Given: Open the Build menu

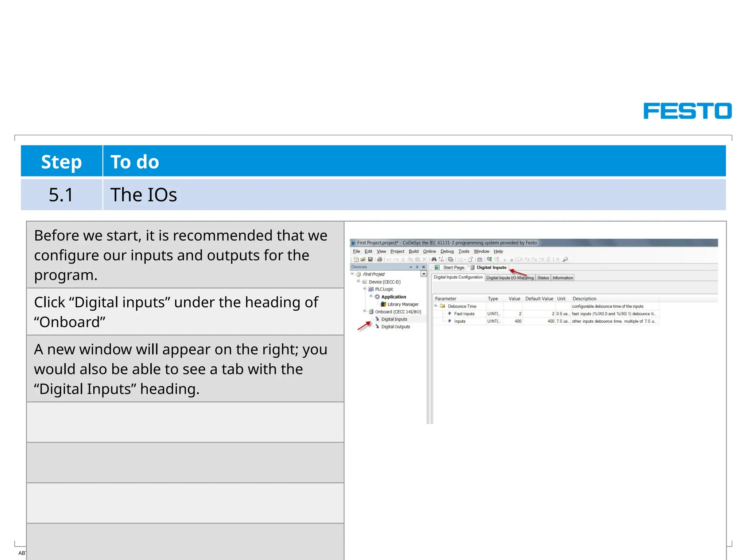Looking at the screenshot, I should (x=414, y=251).
